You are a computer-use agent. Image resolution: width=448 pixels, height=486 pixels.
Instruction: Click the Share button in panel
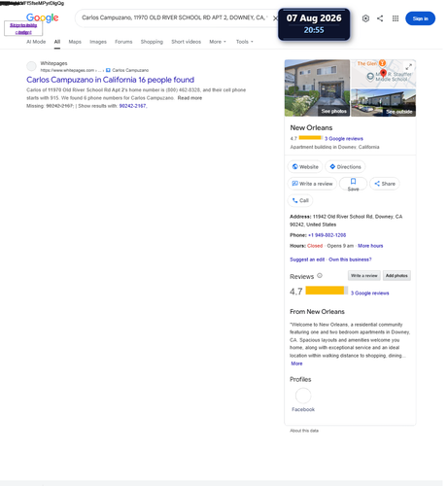[x=385, y=184]
